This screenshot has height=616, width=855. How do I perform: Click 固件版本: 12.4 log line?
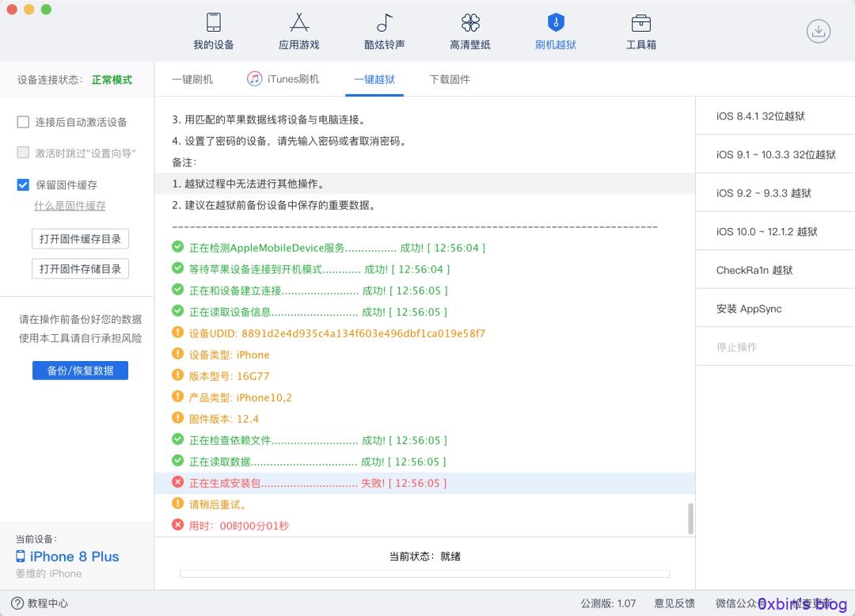[223, 419]
